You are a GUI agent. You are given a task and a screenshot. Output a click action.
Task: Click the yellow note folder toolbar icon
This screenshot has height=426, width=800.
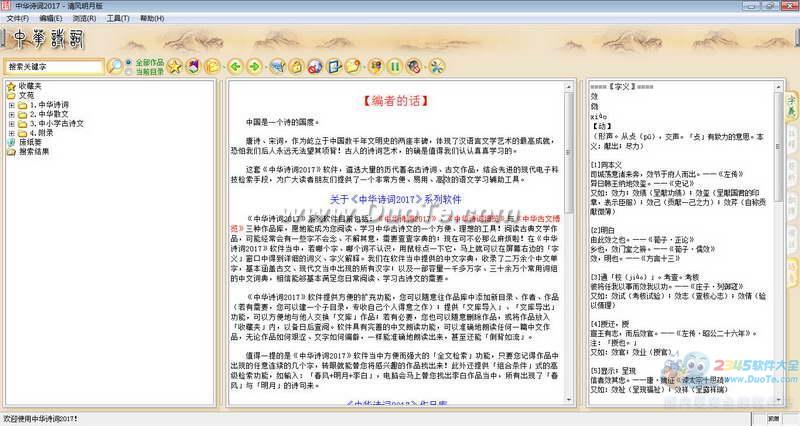click(353, 66)
